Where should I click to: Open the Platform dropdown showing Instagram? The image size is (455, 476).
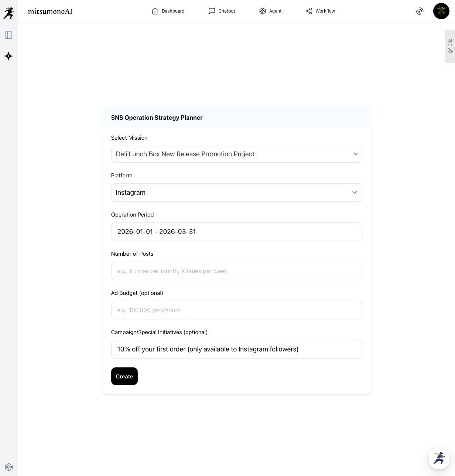(x=237, y=193)
